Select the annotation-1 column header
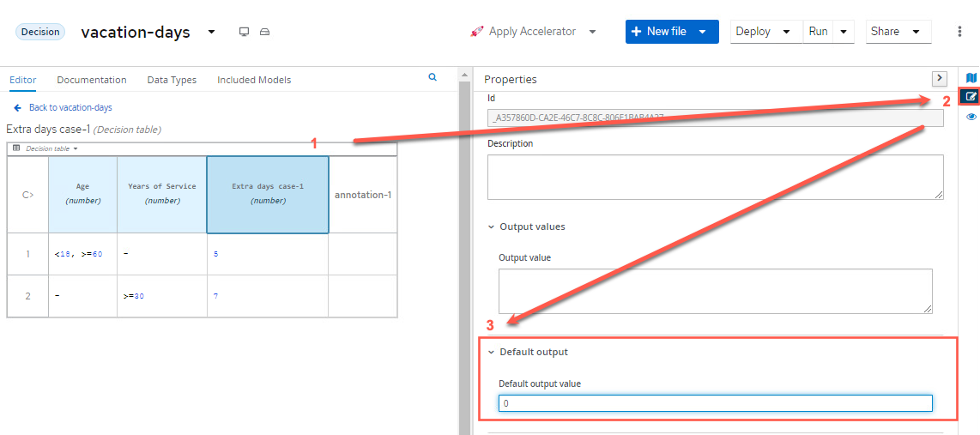980x435 pixels. click(x=362, y=195)
